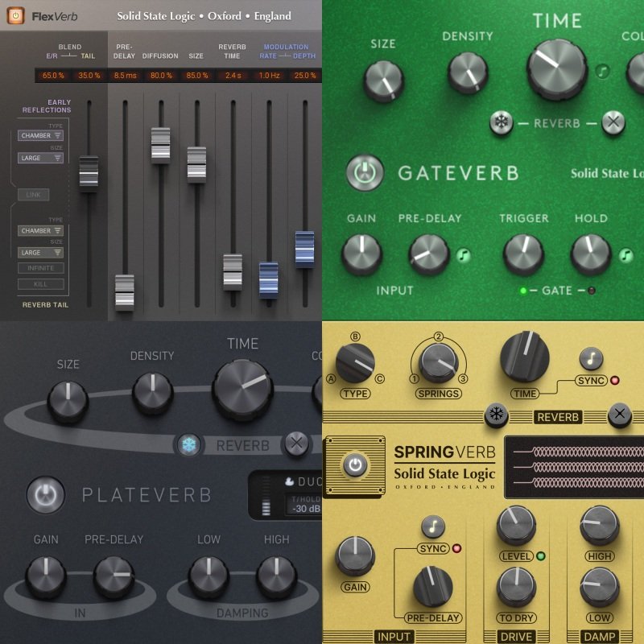Toggle the SpringVerb Pre-Delay SYNC button

[x=433, y=548]
